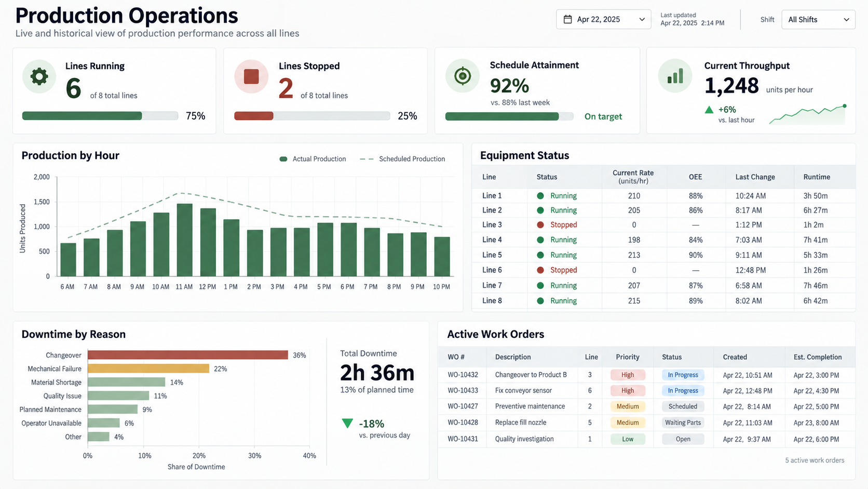Click High priority badge for WO-10432

628,375
